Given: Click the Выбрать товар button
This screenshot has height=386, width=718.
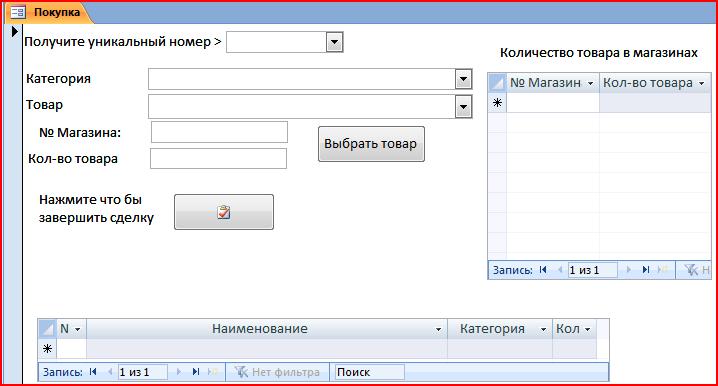Looking at the screenshot, I should pyautogui.click(x=371, y=144).
